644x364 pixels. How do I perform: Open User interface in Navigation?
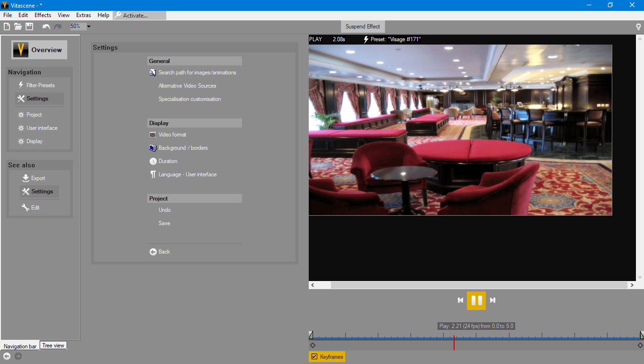click(x=38, y=128)
